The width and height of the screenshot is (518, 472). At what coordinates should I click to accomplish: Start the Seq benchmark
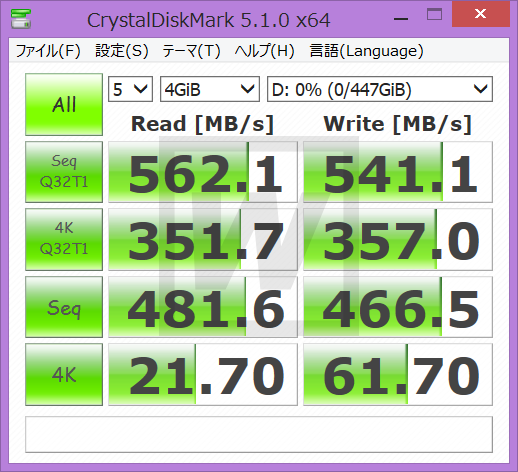[x=64, y=307]
